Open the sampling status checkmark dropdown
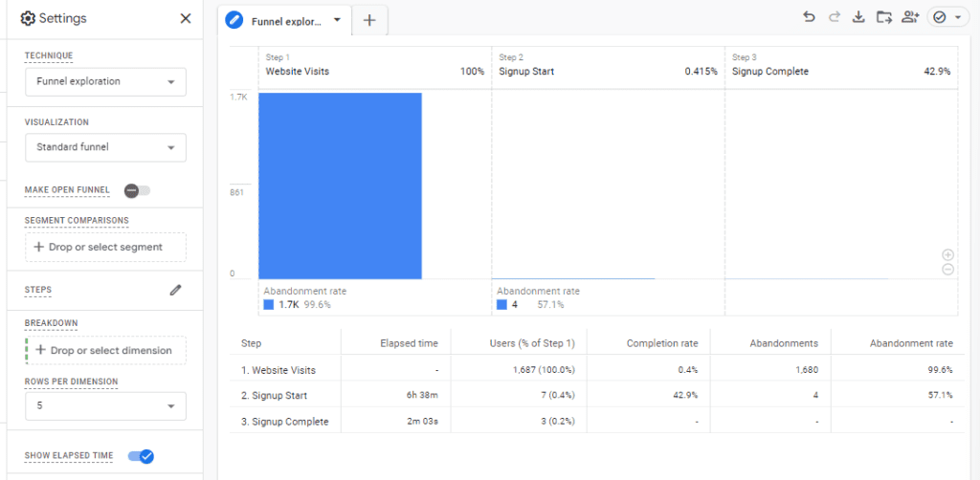Screen dimensions: 980x480 coord(947,17)
